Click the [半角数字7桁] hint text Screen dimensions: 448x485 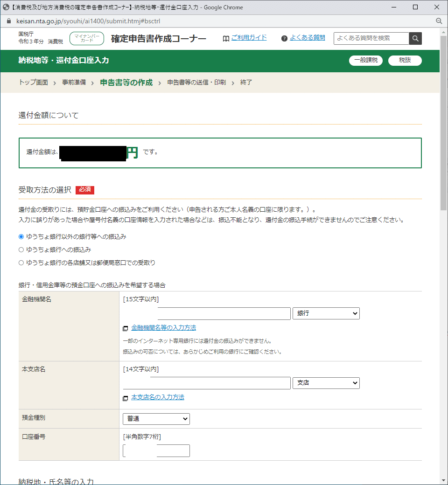click(142, 437)
